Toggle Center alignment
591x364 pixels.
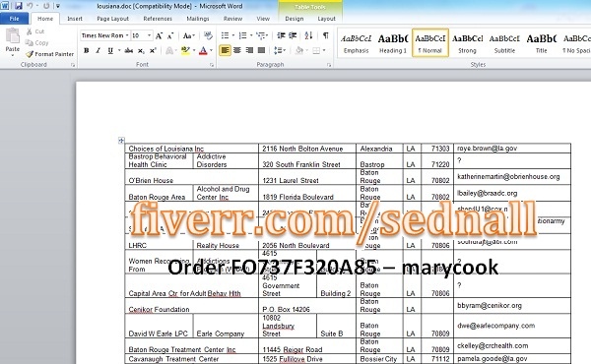(x=237, y=50)
